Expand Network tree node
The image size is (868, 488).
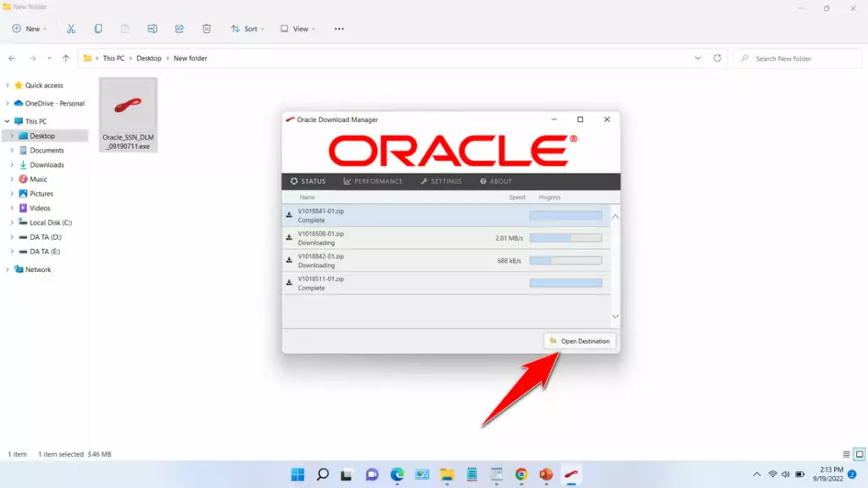point(7,269)
